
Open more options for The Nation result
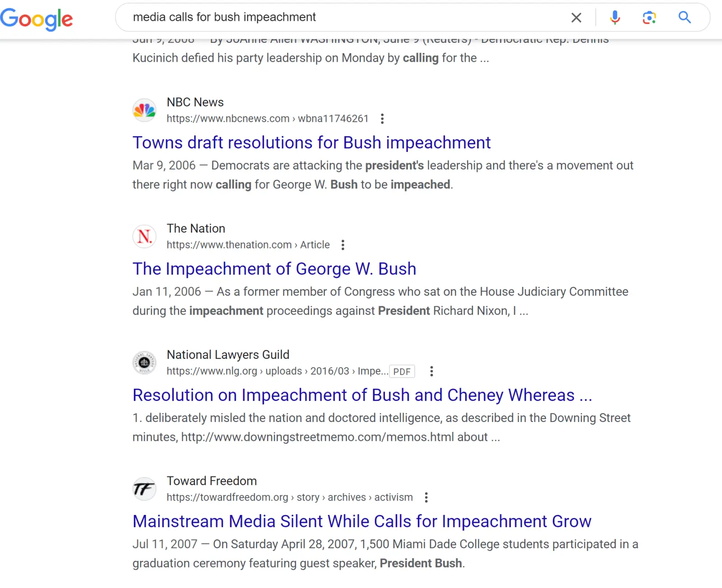tap(343, 245)
